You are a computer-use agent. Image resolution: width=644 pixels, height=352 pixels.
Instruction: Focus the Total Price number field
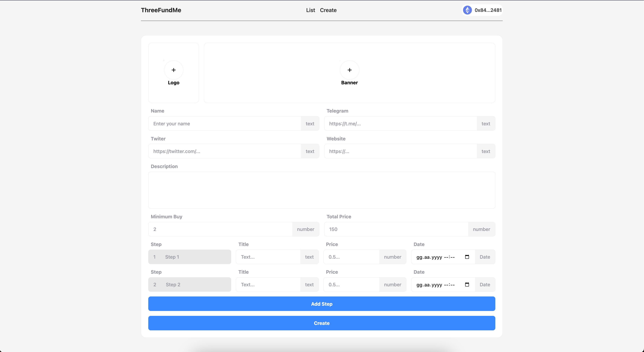tap(396, 229)
